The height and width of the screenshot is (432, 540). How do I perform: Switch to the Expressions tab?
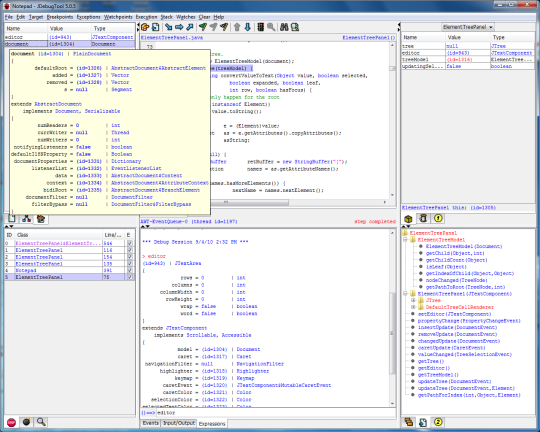212,424
